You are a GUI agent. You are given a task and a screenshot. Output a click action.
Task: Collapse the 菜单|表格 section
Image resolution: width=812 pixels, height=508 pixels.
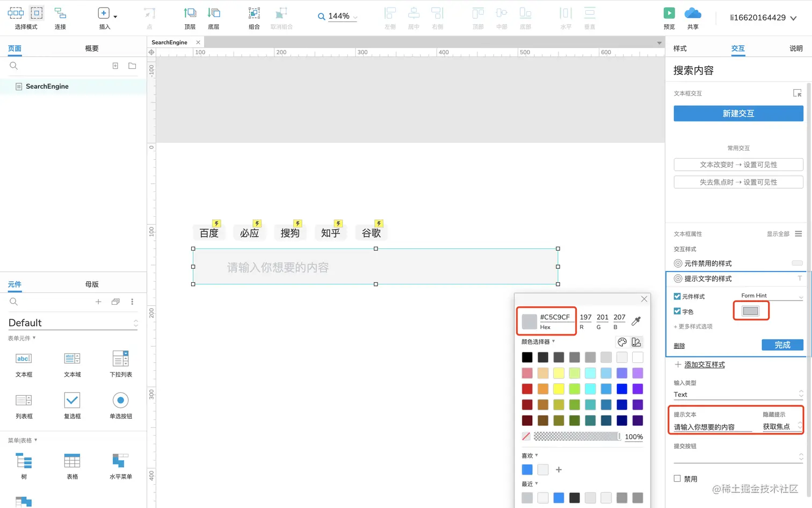[x=23, y=440]
